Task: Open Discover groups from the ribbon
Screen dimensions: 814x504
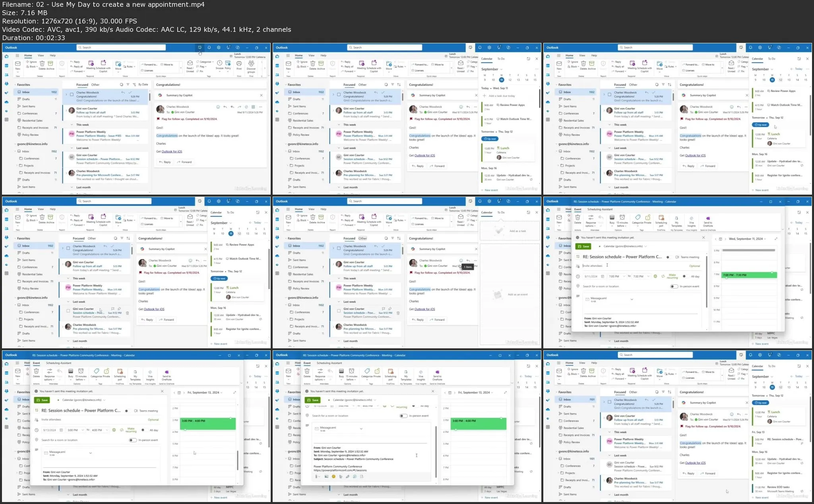Action: pos(251,66)
